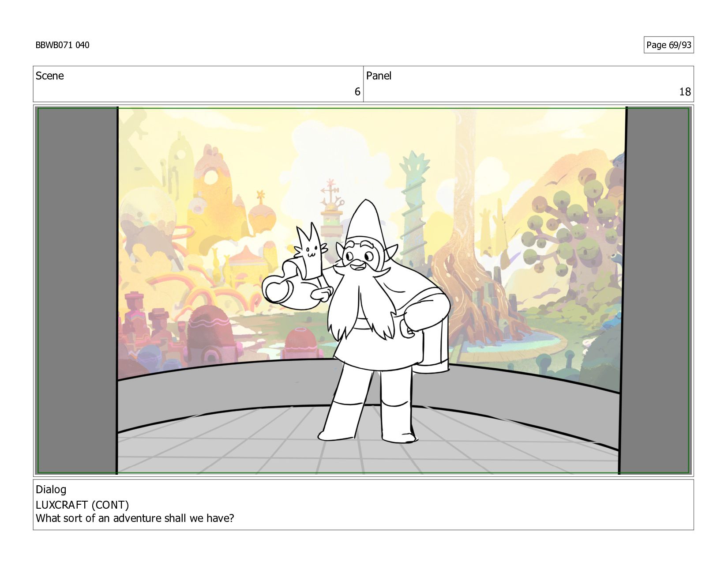Click scene number 6
This screenshot has height=563, width=728.
pyautogui.click(x=357, y=92)
